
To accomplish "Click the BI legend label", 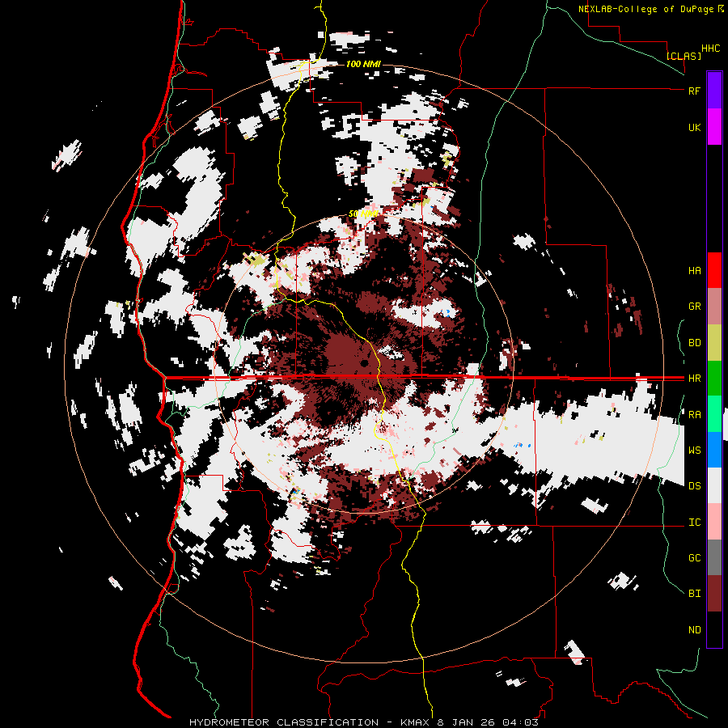I will click(x=694, y=594).
